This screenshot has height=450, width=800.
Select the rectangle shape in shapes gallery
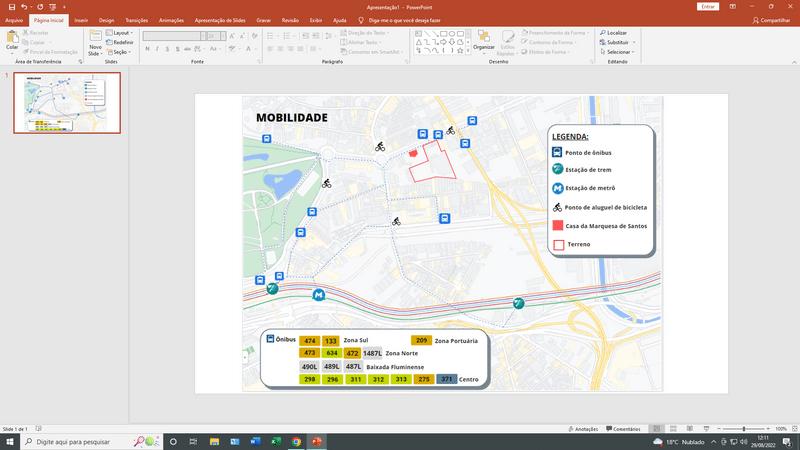click(443, 34)
